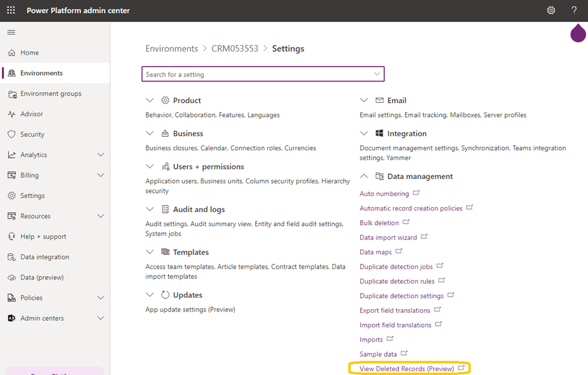
Task: Expand the Business section chevron
Action: 149,133
